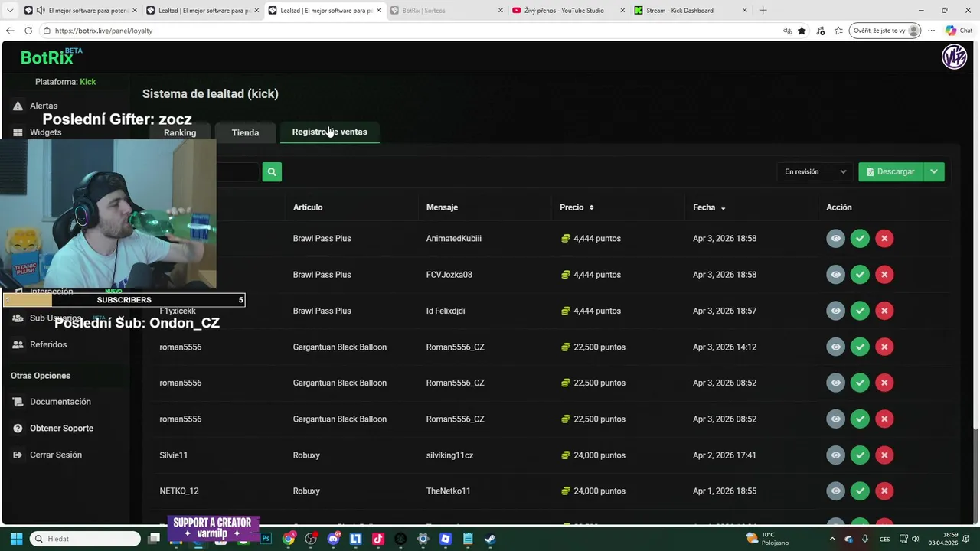Reject the TheNetko11 Robux sale

[884, 491]
